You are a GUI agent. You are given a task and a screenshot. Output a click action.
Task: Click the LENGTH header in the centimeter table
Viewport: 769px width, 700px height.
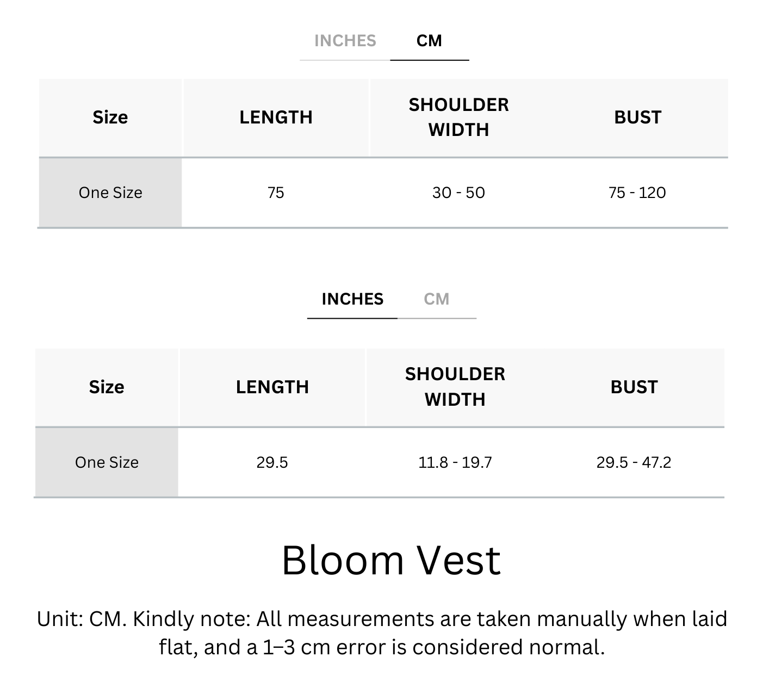[x=276, y=117]
